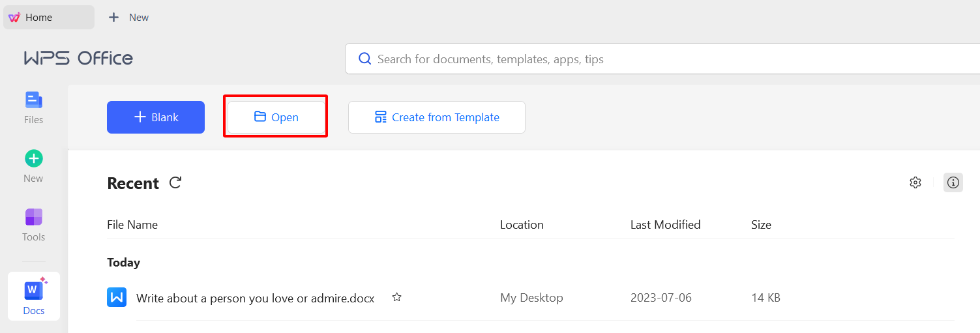Open the Files sidebar section
The width and height of the screenshot is (980, 333).
33,108
